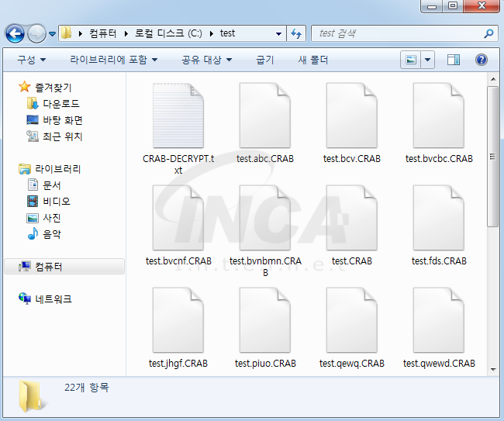Toggle the preview pane icon
504x421 pixels.
(454, 60)
